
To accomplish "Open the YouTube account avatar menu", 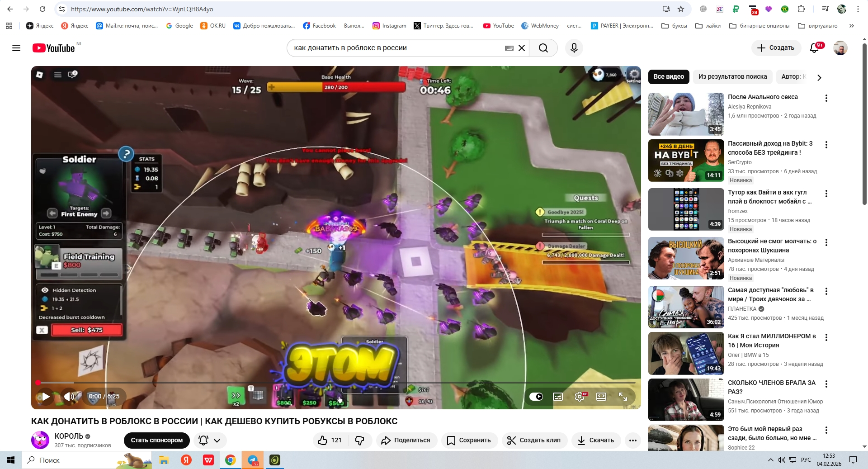I will [840, 48].
